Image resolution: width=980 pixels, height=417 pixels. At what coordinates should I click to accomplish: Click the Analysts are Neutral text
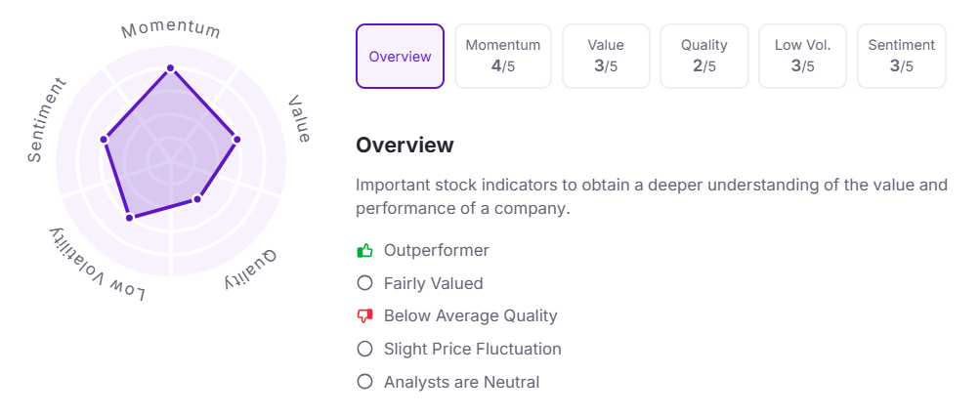(x=461, y=382)
